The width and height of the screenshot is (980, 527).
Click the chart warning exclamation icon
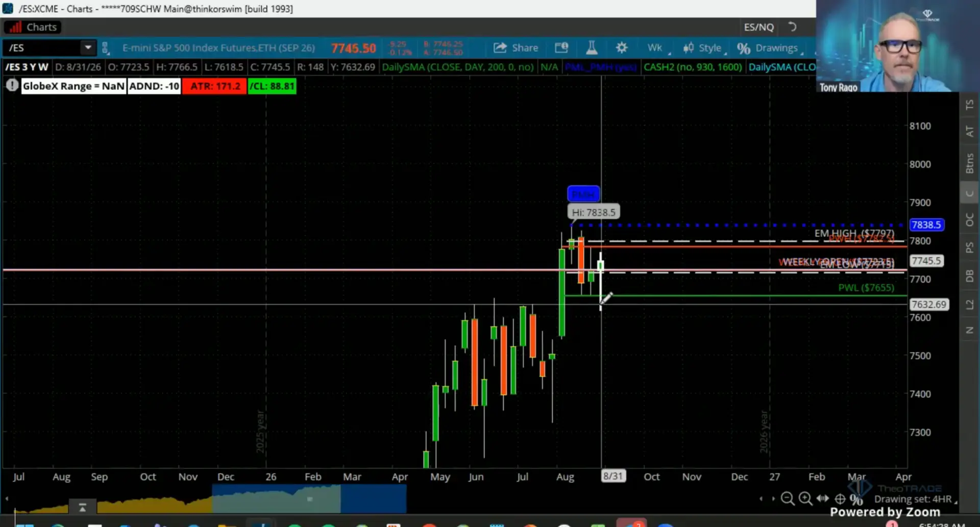tap(12, 85)
